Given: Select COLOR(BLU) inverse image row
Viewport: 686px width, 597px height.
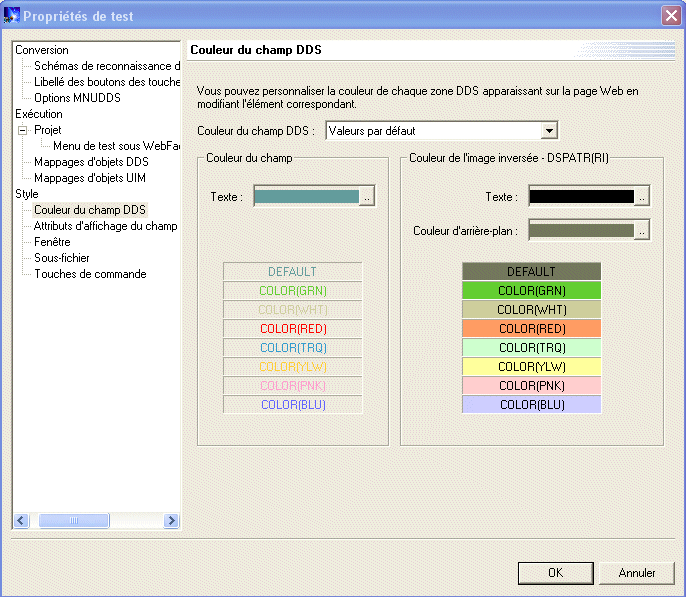Looking at the screenshot, I should pyautogui.click(x=532, y=405).
